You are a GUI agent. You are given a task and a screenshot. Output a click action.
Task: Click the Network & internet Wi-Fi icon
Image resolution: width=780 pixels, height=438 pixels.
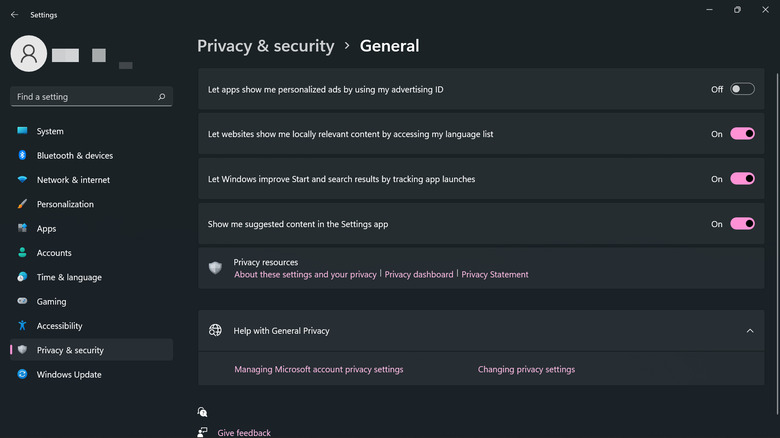tap(22, 180)
